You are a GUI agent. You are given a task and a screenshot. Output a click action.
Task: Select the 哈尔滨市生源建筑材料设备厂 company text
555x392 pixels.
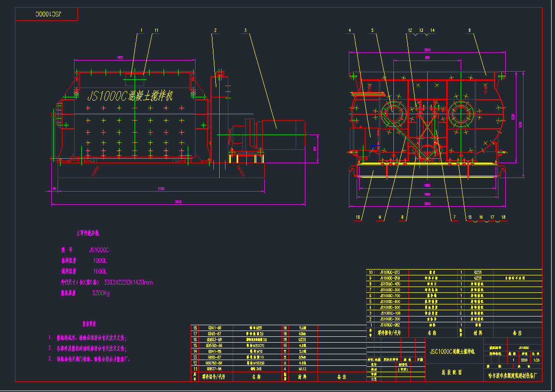512,375
